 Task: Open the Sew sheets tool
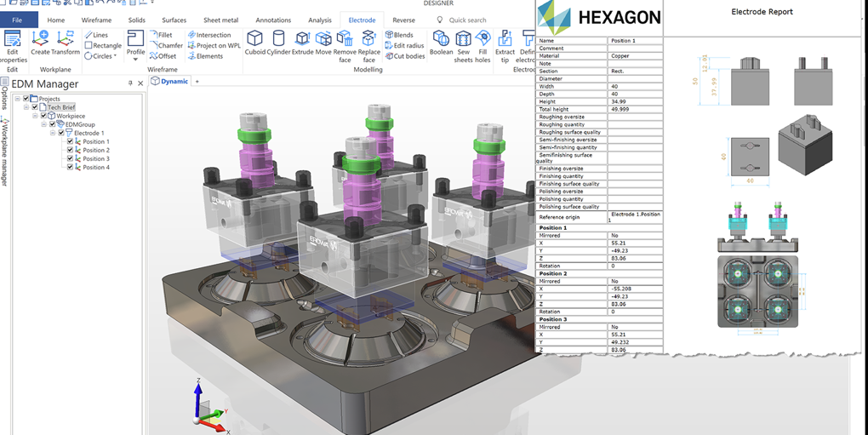tap(463, 47)
